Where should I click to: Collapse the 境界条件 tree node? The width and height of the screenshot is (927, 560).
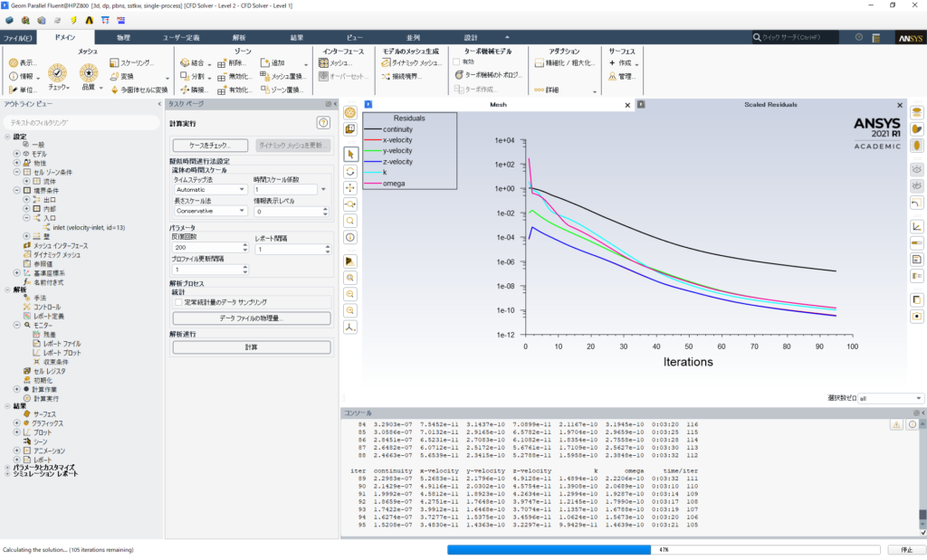(x=17, y=190)
